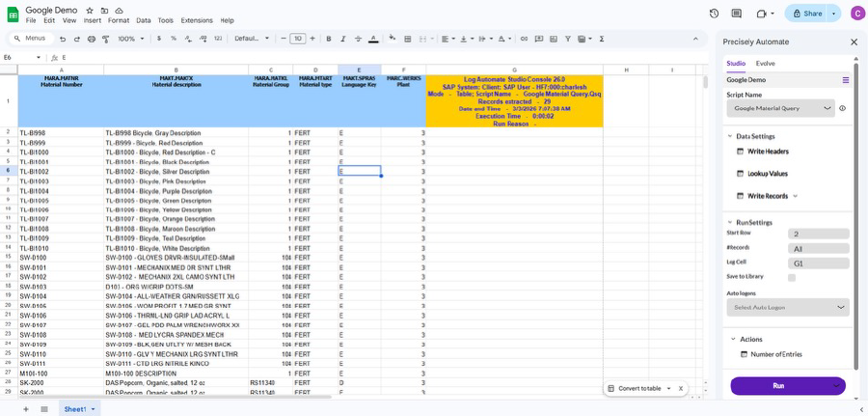This screenshot has width=868, height=416.
Task: Click the font size box
Action: pos(298,39)
